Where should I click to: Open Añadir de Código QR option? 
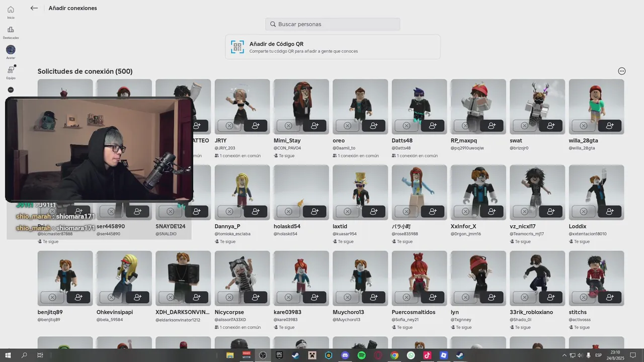333,47
